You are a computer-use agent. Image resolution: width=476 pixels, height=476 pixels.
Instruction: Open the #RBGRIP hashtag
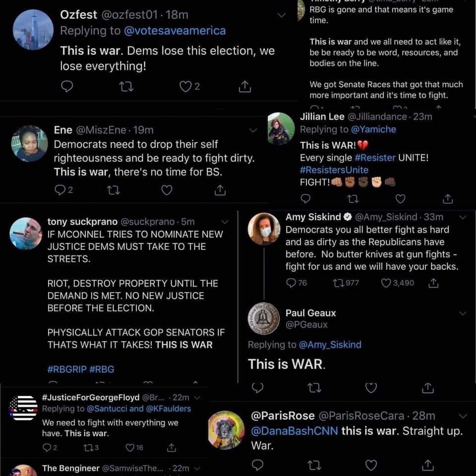(67, 369)
